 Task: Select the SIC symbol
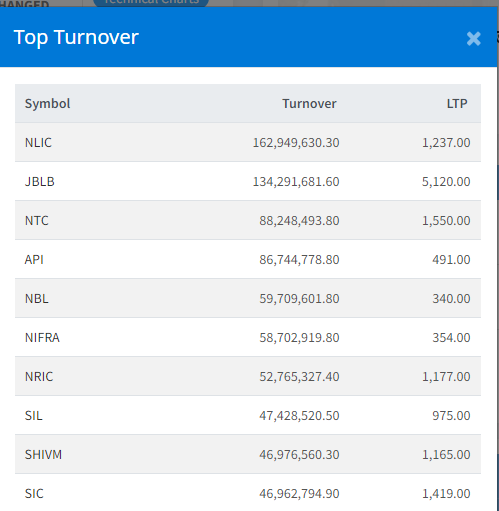(x=34, y=494)
